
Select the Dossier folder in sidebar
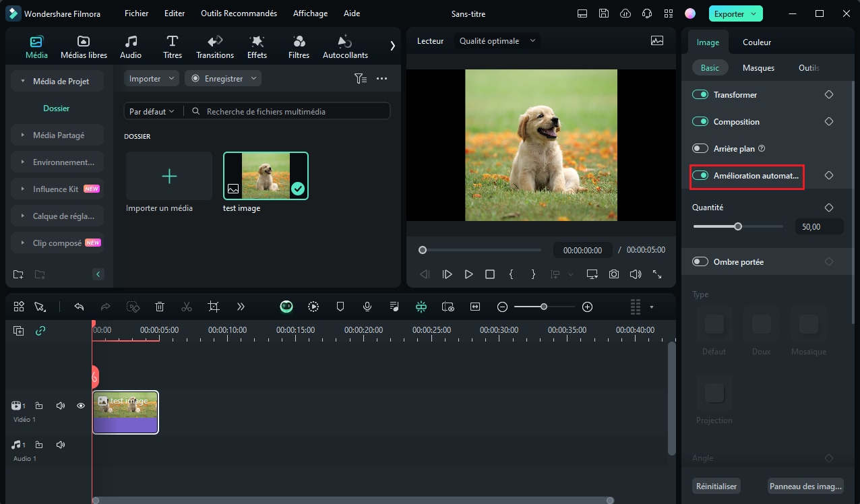(x=57, y=108)
